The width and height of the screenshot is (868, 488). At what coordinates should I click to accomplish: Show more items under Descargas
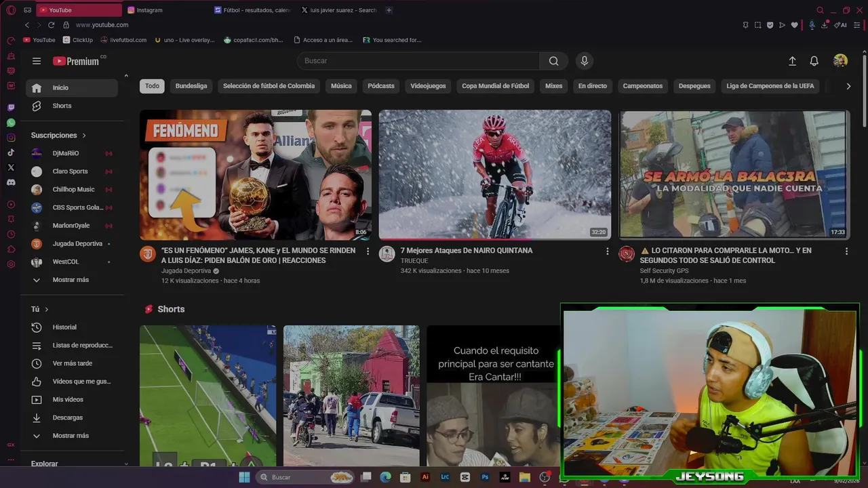(x=71, y=436)
